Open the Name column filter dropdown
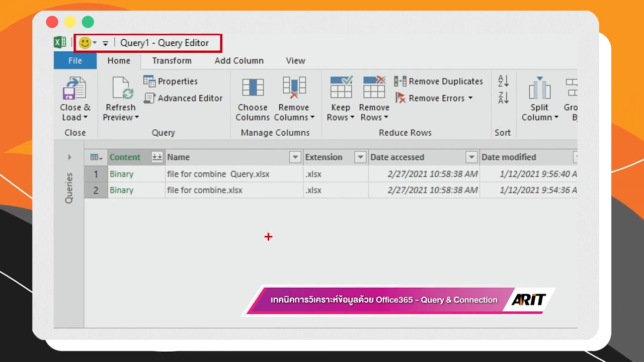Viewport: 644px width, 362px height. (295, 157)
